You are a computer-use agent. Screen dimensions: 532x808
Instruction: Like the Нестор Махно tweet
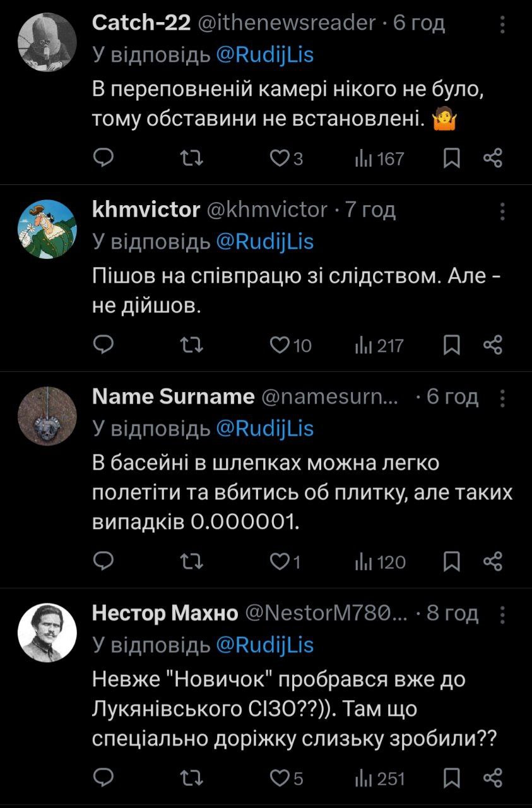tap(279, 778)
